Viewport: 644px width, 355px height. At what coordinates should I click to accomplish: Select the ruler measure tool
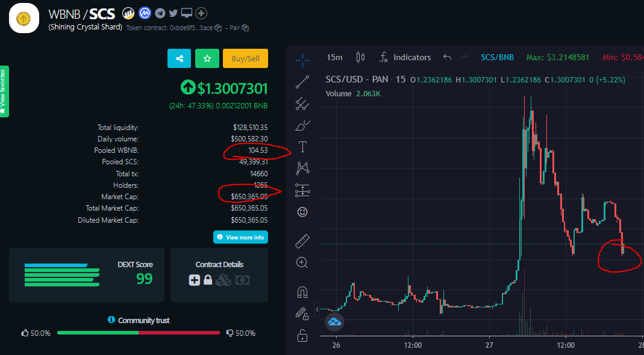tap(302, 241)
